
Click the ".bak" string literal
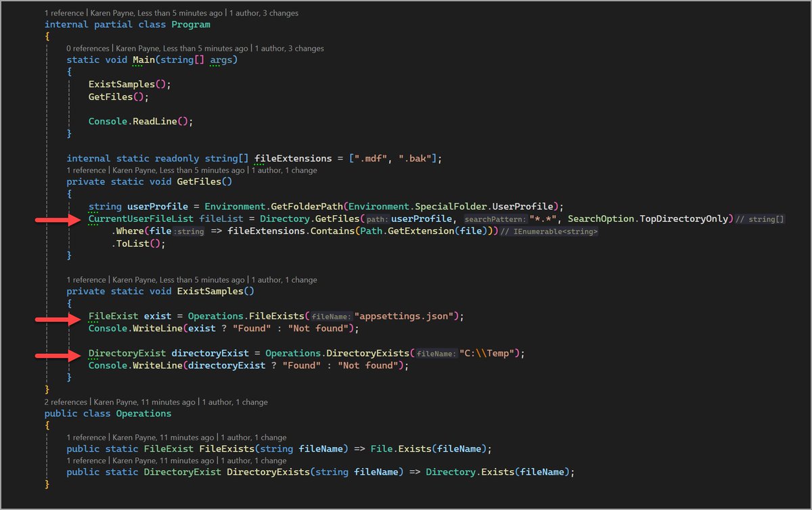(x=415, y=158)
